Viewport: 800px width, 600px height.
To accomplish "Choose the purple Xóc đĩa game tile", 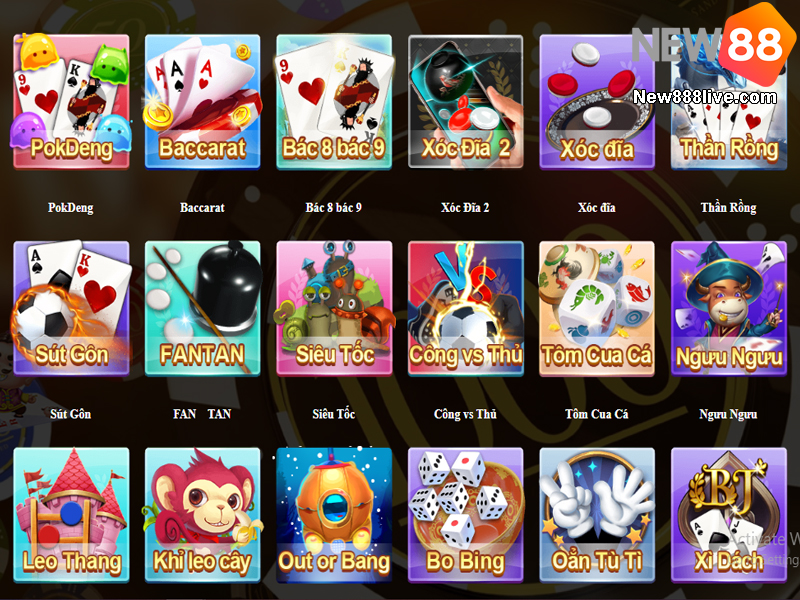I will [x=597, y=101].
